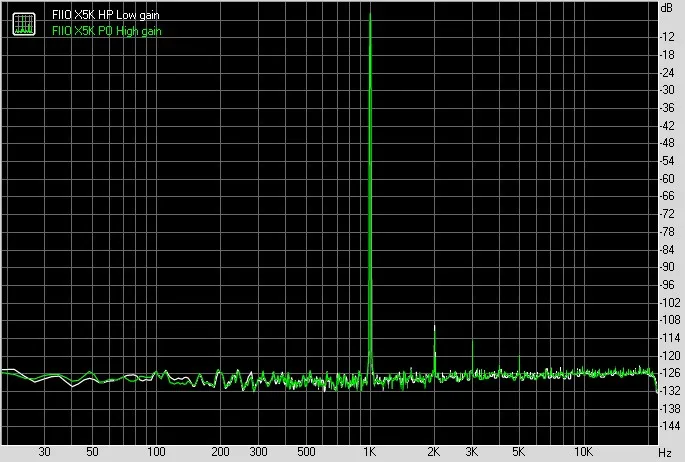Click the 200 frequency axis label
685x462 pixels.
coord(220,452)
